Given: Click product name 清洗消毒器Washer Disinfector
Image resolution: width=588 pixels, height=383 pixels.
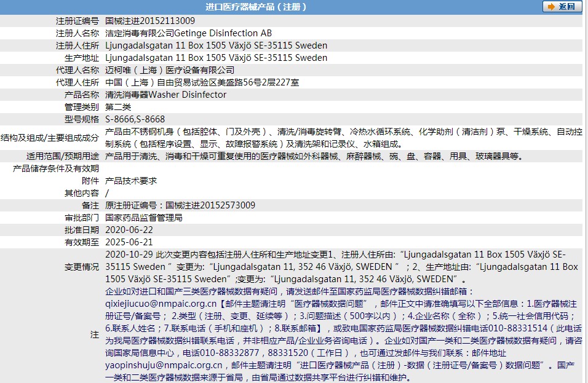Looking at the screenshot, I should [165, 95].
